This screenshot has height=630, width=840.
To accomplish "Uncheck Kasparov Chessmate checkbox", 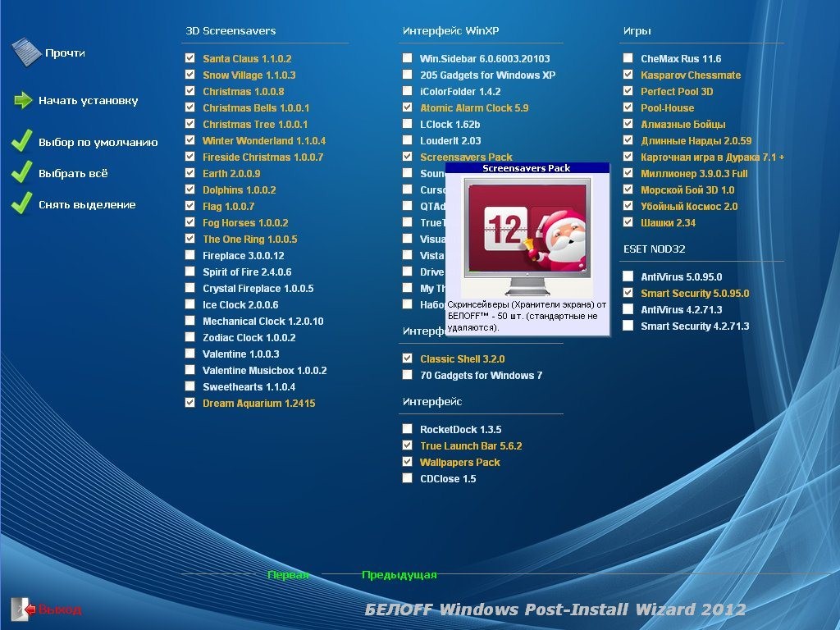I will 628,75.
